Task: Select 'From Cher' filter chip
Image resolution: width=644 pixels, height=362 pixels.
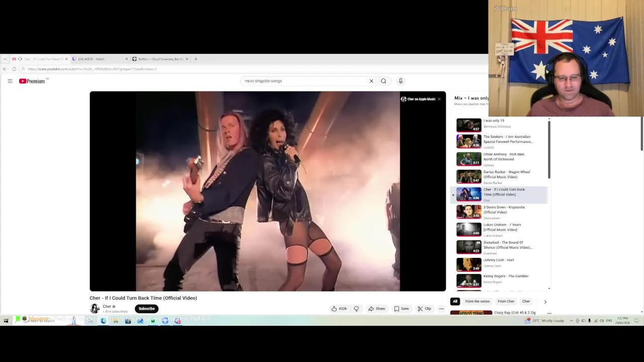Action: (506, 301)
